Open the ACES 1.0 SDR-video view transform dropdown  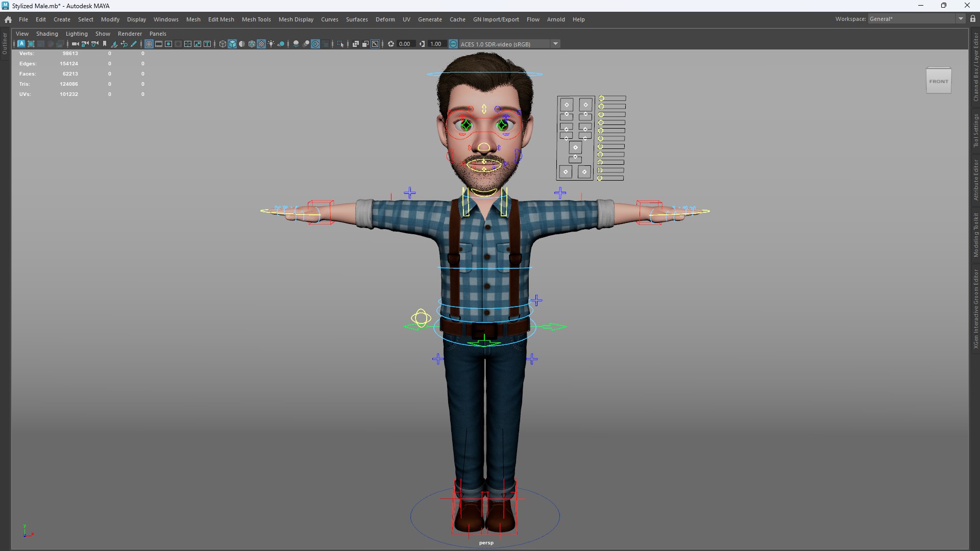tap(509, 44)
